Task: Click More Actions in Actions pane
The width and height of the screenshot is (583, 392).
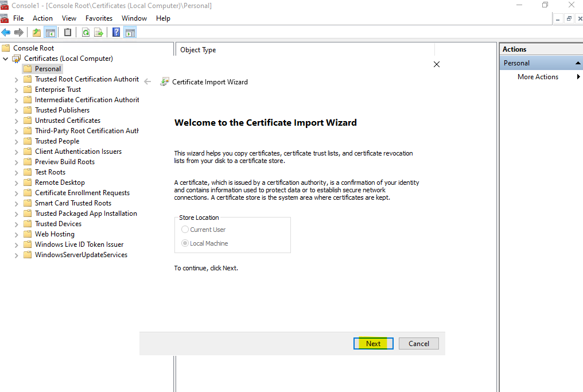Action: [538, 76]
